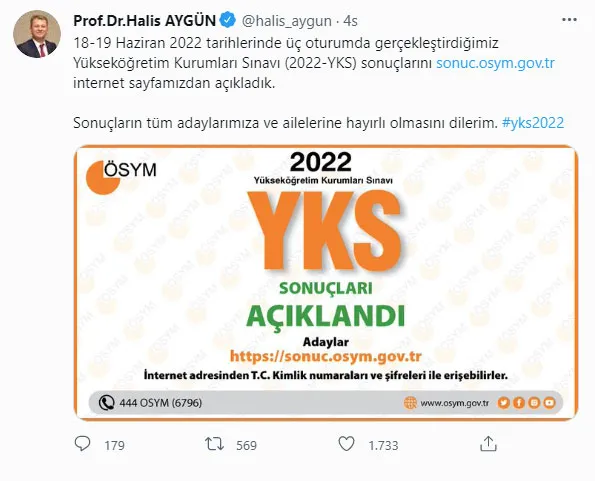Screen dimensions: 595x481
Task: Click the 569 retweet count
Action: [246, 445]
